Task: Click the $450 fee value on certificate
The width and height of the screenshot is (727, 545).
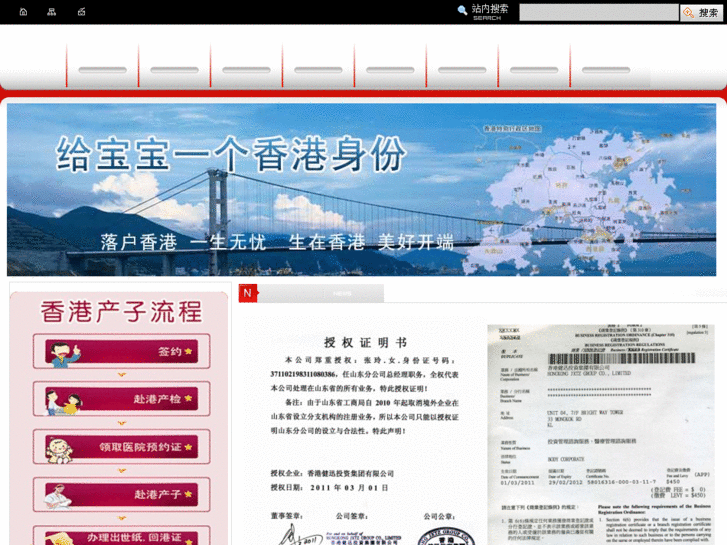Action: pyautogui.click(x=673, y=482)
